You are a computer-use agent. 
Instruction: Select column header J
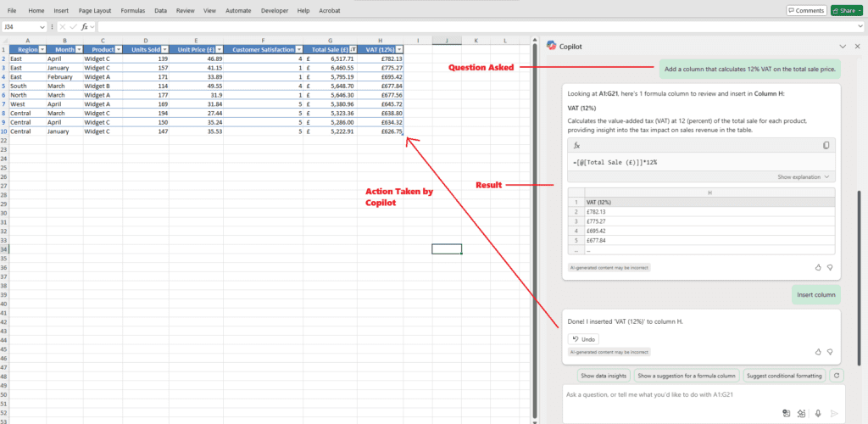447,41
